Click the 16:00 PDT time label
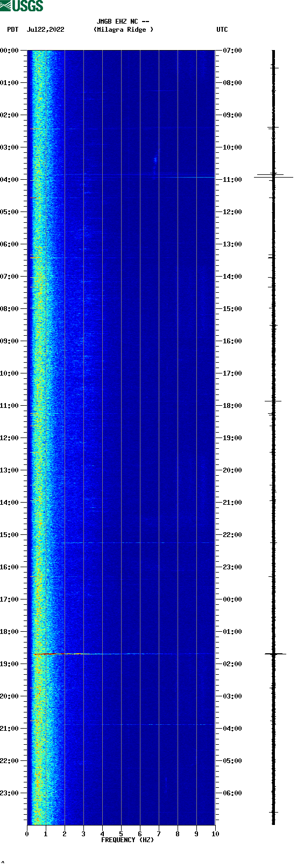 click(x=10, y=567)
